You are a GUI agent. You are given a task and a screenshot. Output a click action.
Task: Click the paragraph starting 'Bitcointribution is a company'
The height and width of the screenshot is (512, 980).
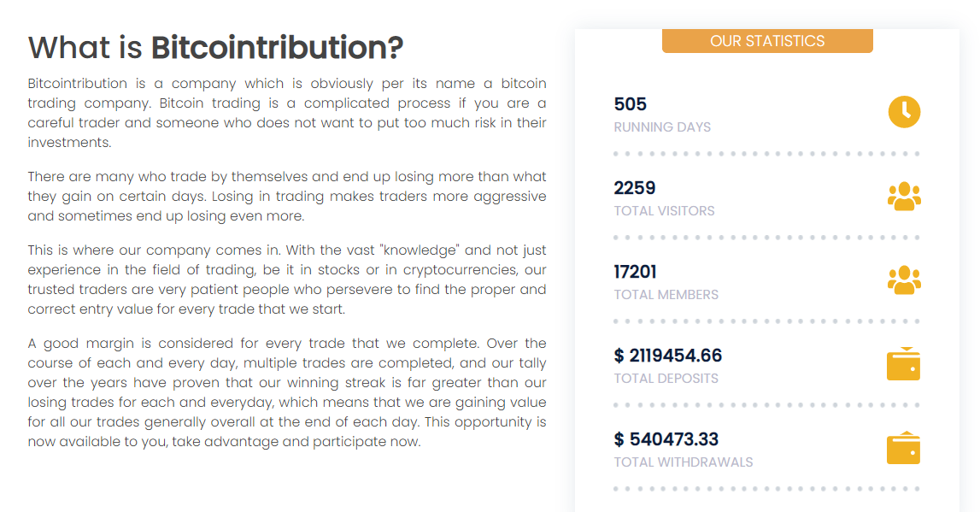pyautogui.click(x=287, y=113)
